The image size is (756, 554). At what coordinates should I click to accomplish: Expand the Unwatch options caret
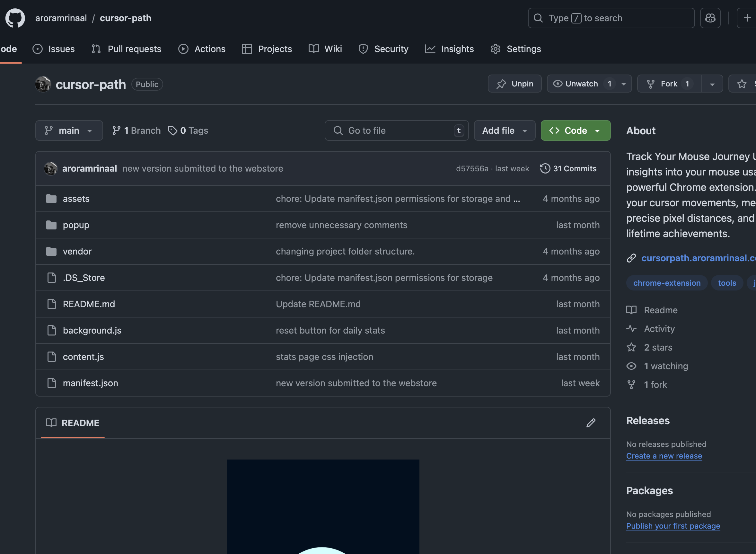[x=624, y=84]
